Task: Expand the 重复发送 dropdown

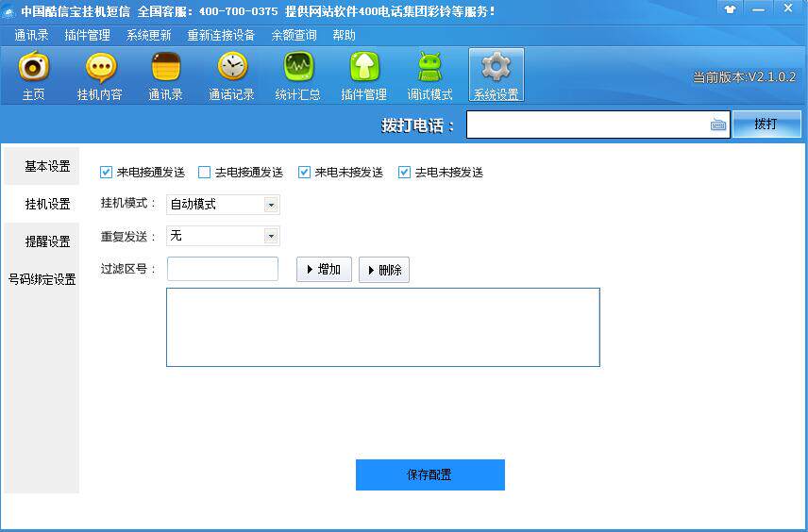Action: pos(271,236)
